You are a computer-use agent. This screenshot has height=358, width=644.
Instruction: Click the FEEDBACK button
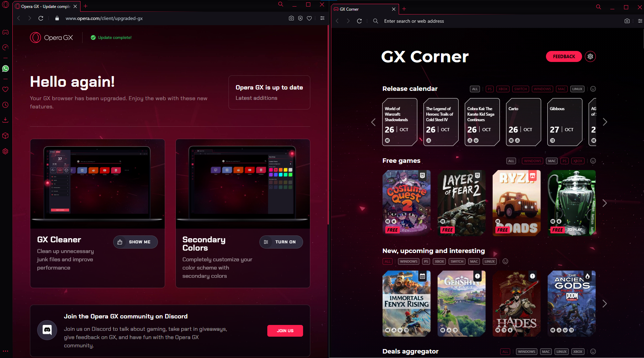564,56
